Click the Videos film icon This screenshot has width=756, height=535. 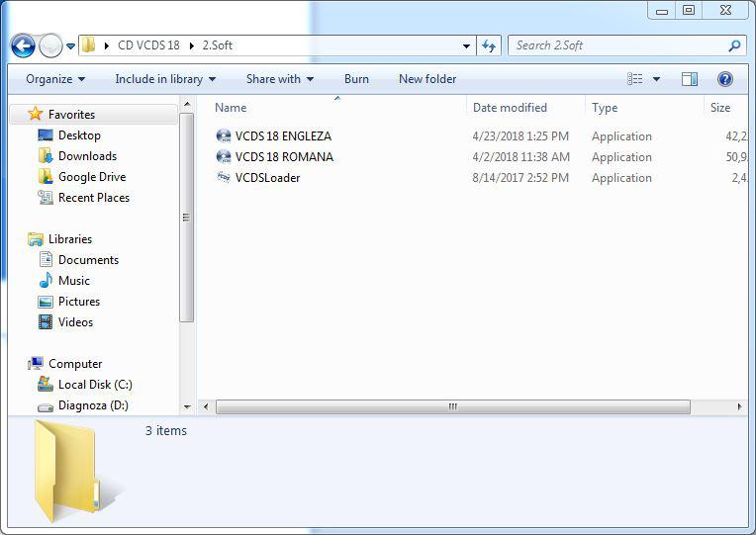(46, 322)
